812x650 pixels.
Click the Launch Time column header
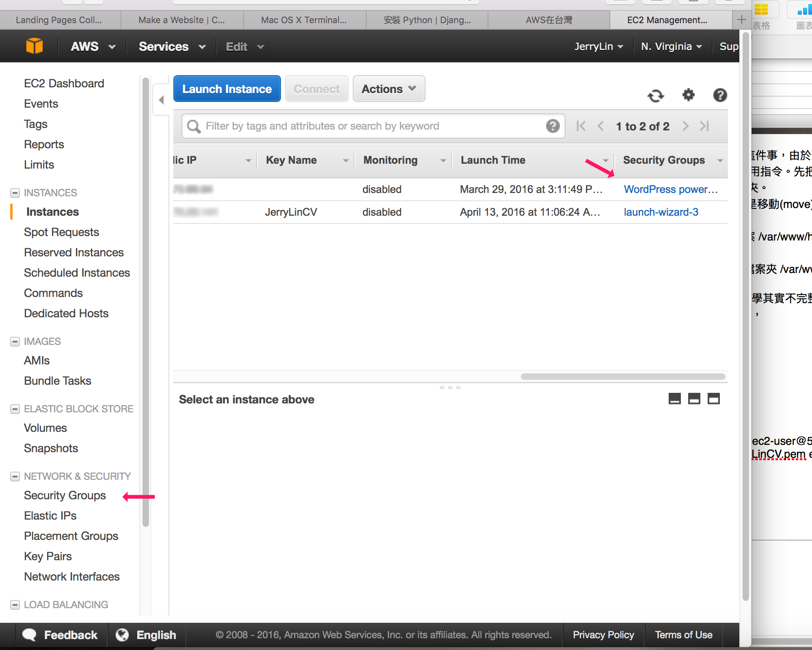point(493,160)
